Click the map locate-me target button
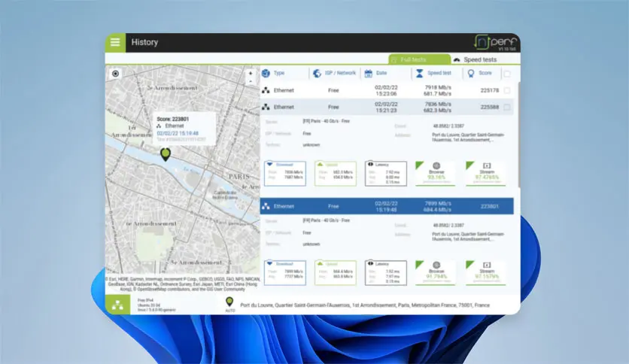The image size is (629, 364). click(x=116, y=74)
